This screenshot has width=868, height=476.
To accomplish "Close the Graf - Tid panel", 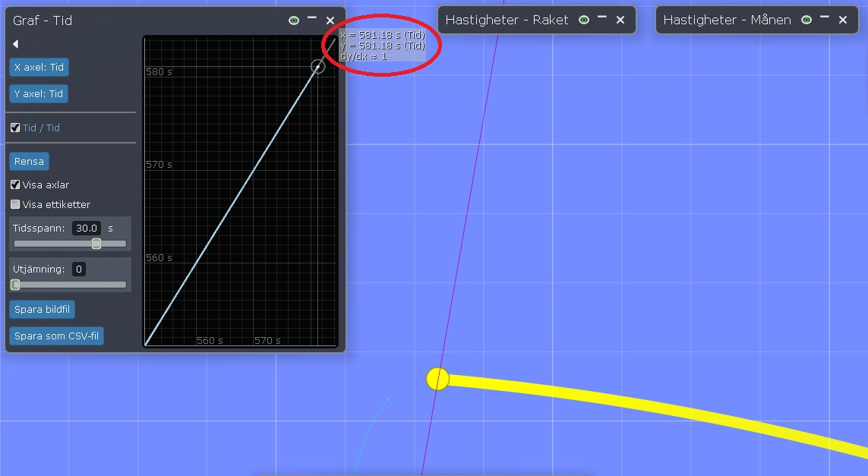I will 330,20.
